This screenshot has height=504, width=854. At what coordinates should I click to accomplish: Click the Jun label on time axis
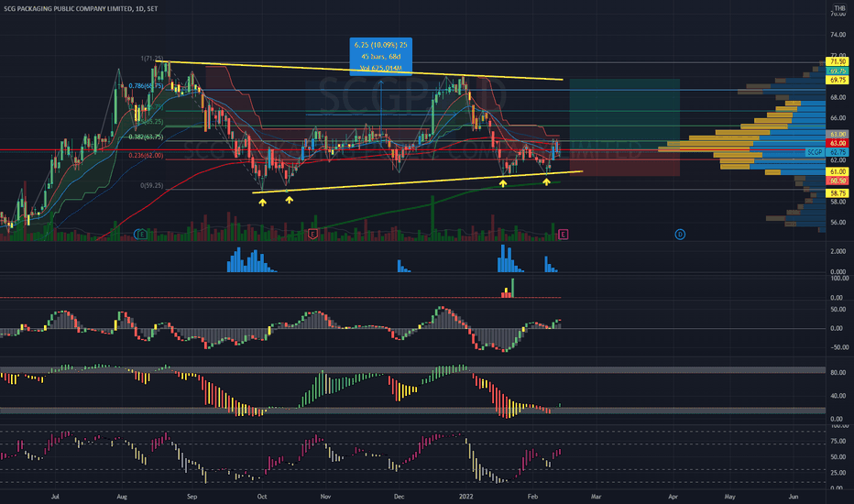coord(794,497)
